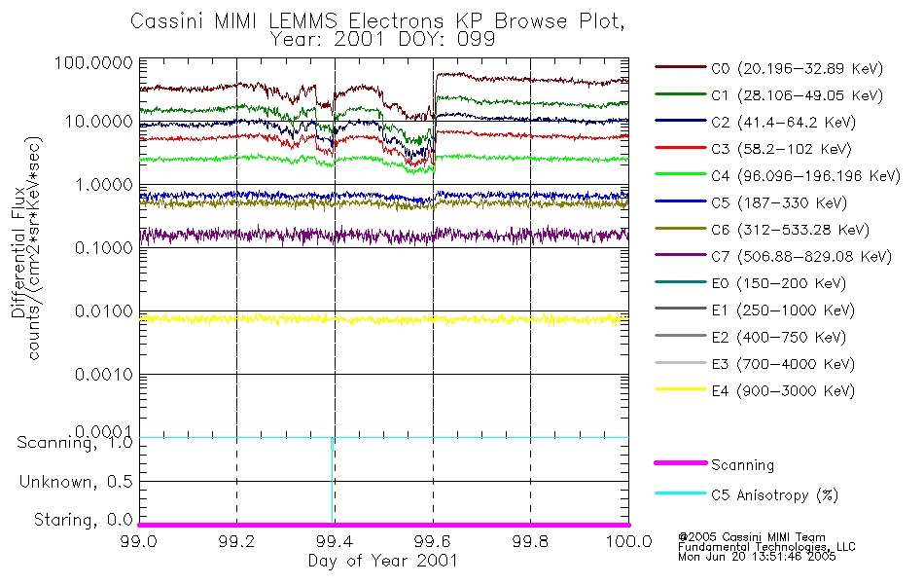Click the E0 (150-200 KeV) legend label
This screenshot has width=924, height=584.
[x=778, y=284]
